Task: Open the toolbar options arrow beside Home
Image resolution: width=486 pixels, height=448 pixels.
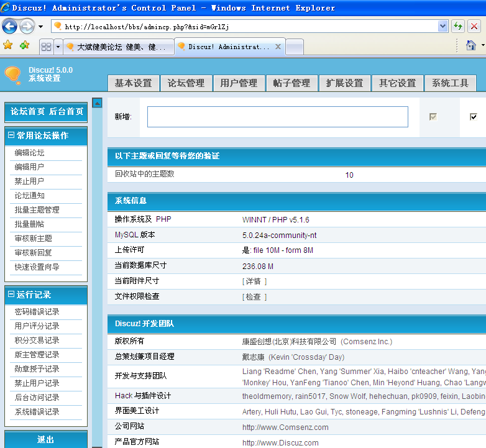Action: 483,45
